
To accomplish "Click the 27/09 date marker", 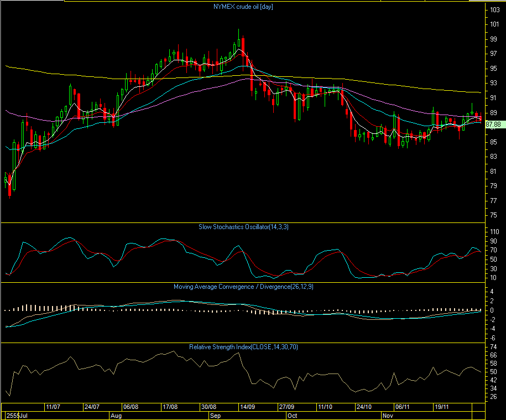I will click(286, 406).
